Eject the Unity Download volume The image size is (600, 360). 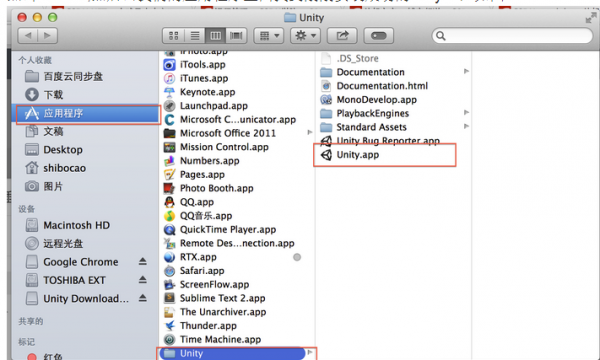pos(142,298)
